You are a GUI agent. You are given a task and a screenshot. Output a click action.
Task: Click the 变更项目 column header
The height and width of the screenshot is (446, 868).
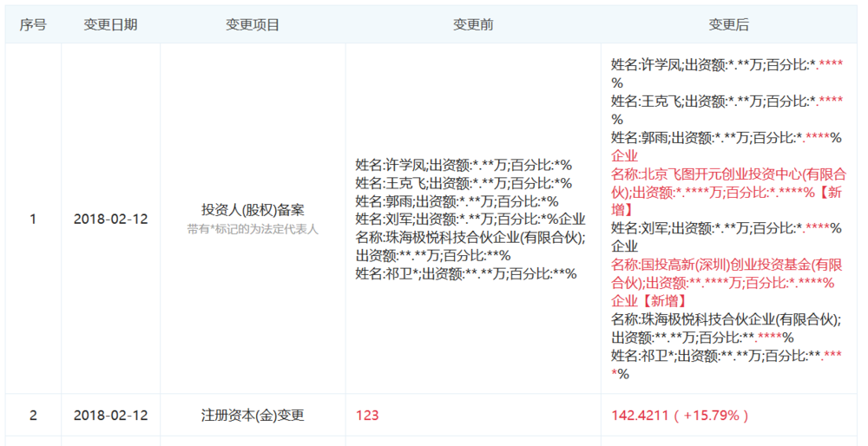[253, 25]
